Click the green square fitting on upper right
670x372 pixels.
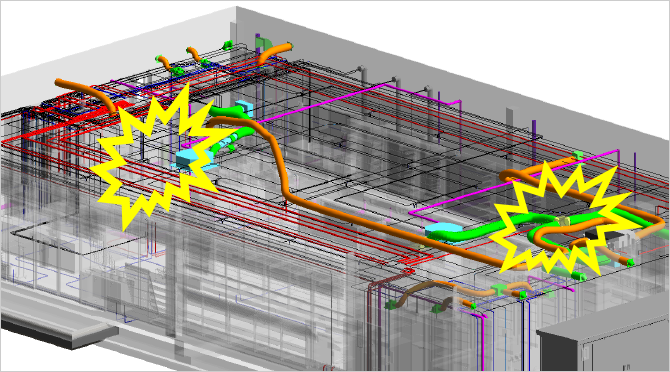[578, 155]
